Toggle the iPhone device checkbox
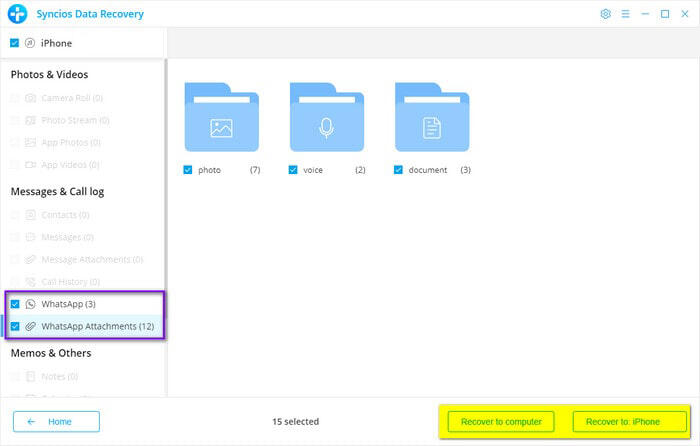The height and width of the screenshot is (446, 700). pos(14,43)
